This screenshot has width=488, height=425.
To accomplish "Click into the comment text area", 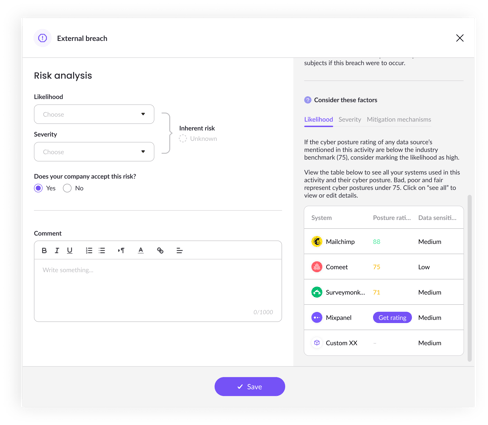I will pos(158,290).
